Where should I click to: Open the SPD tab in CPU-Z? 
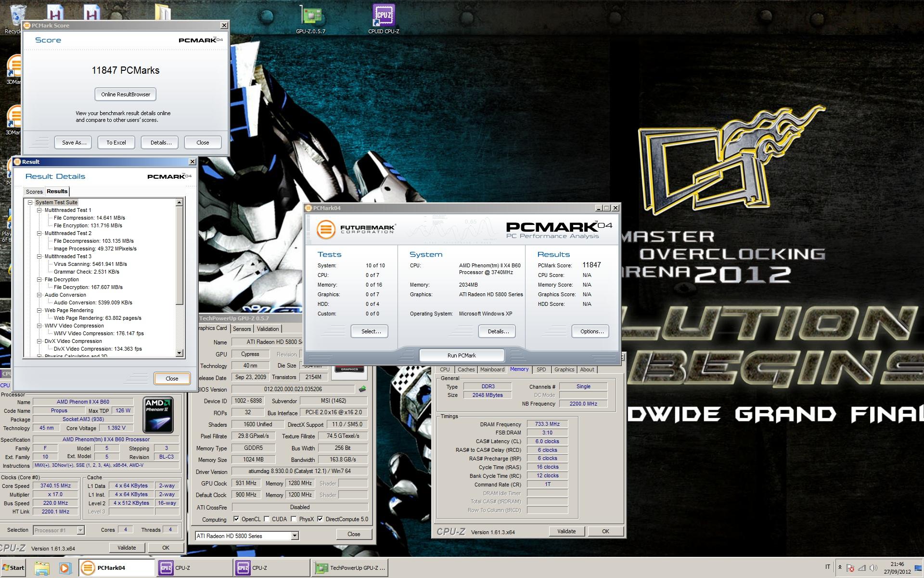541,369
